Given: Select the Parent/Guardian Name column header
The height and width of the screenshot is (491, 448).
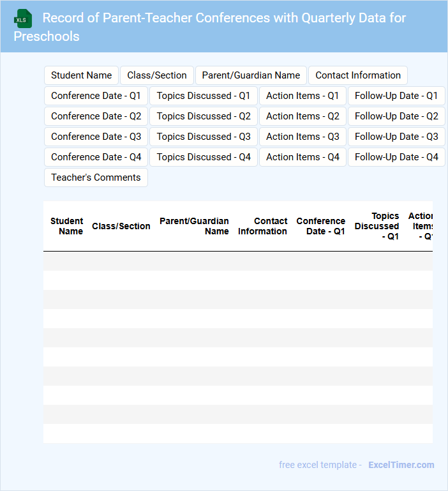Looking at the screenshot, I should (194, 226).
